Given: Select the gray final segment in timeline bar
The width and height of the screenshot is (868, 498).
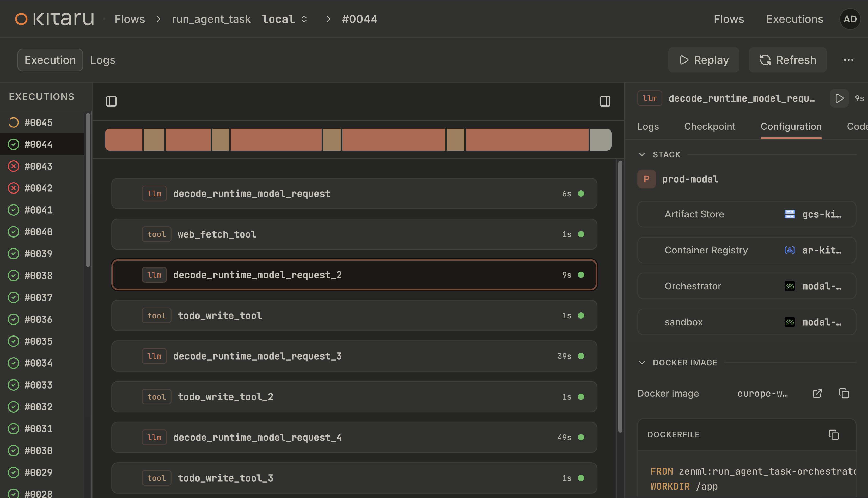Looking at the screenshot, I should coord(600,140).
